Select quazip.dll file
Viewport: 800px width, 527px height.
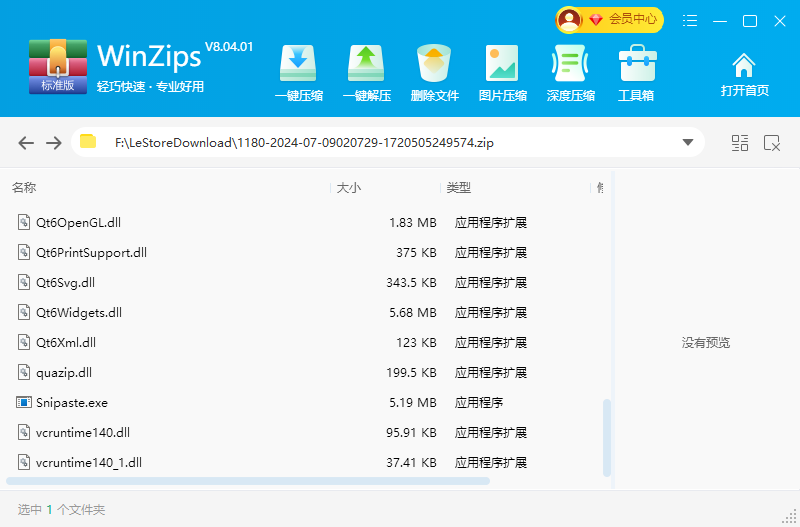[308, 372]
